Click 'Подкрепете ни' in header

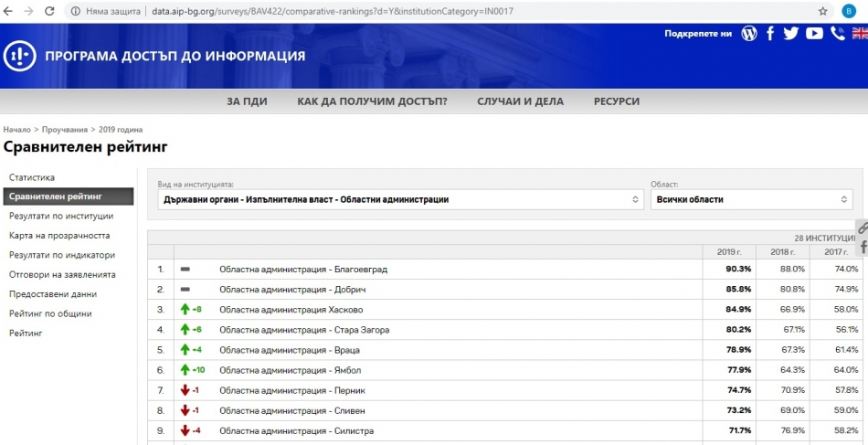pos(698,34)
